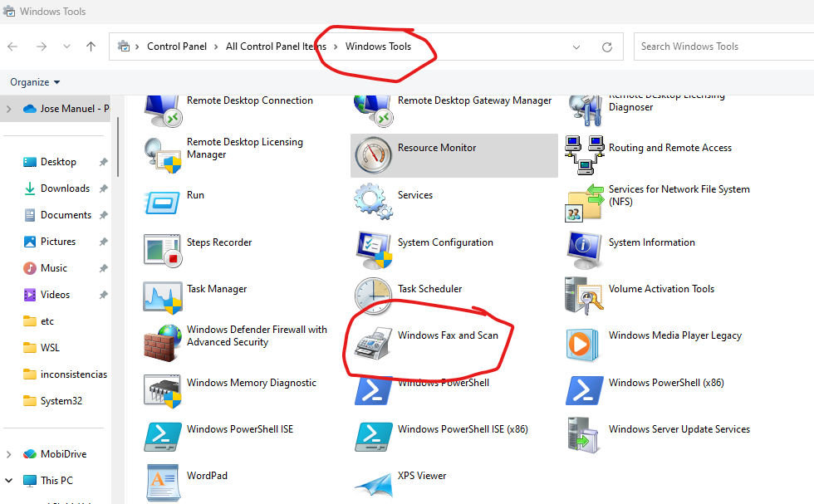Open the XPS Viewer paper plane icon
This screenshot has width=814, height=504.
pyautogui.click(x=374, y=485)
